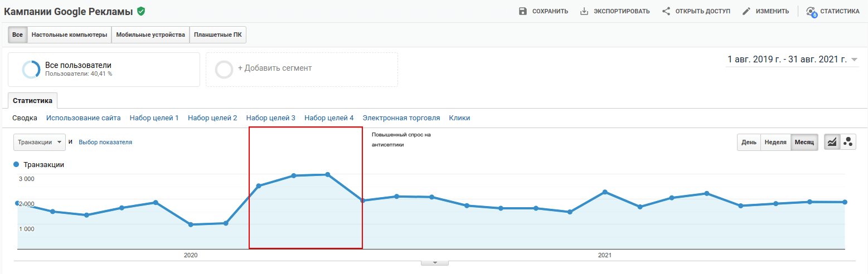Click the '1 000' axis value
The width and height of the screenshot is (868, 274).
[x=27, y=228]
